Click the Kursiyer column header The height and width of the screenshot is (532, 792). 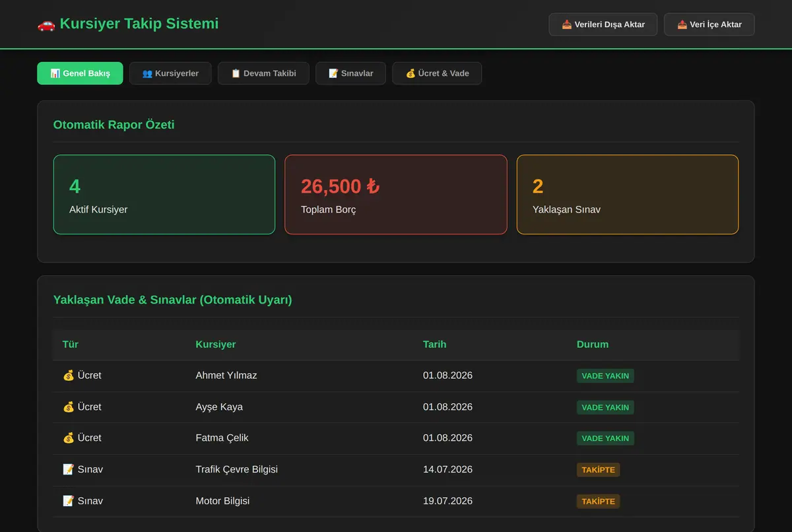pyautogui.click(x=216, y=345)
